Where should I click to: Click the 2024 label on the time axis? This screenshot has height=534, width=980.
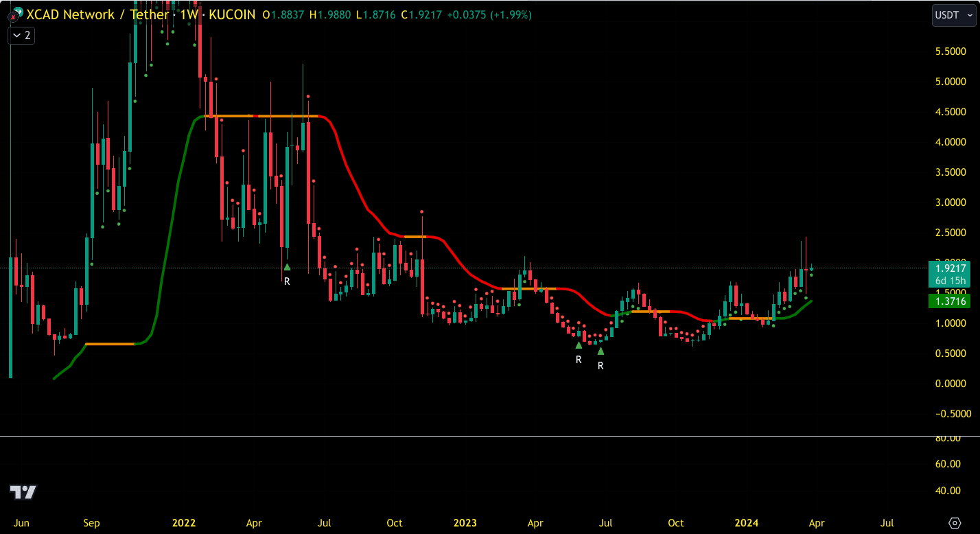[746, 523]
